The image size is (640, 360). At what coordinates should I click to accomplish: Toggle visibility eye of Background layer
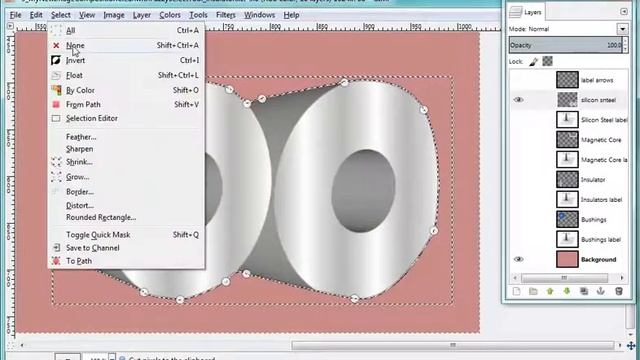518,259
